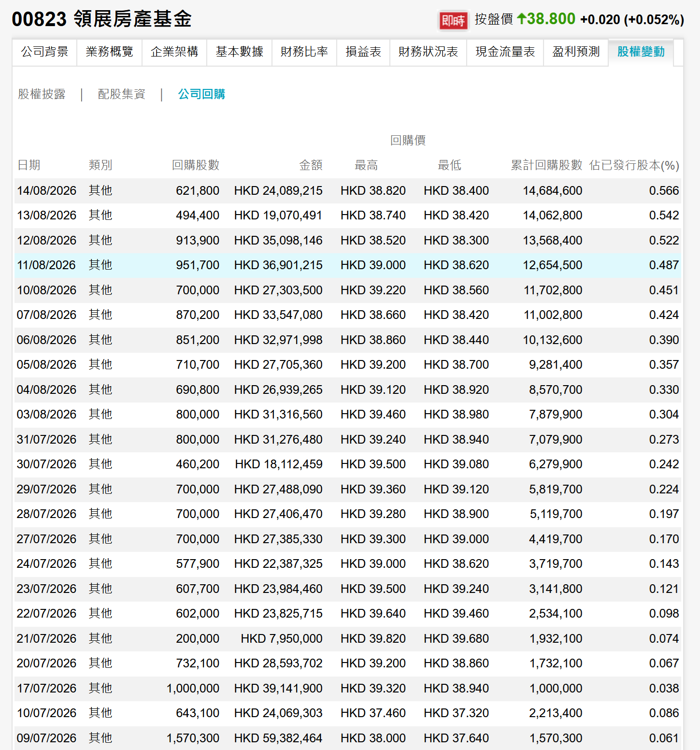Click the 913,900 repurchased shares cell
The height and width of the screenshot is (750, 700).
point(198,240)
